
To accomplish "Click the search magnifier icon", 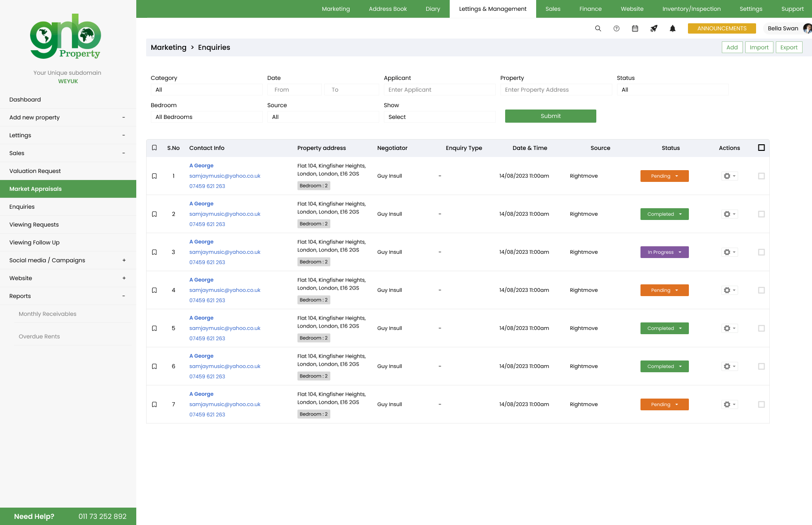I will pos(598,29).
